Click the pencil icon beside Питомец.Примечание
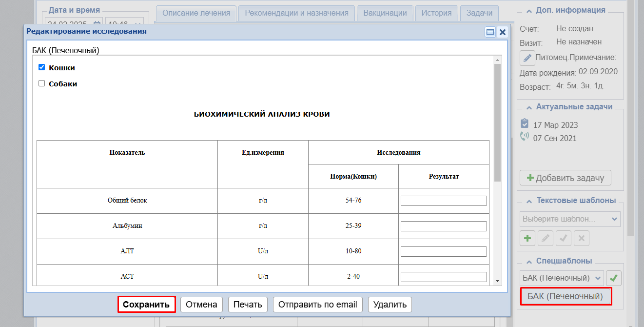644x327 pixels. [x=527, y=58]
